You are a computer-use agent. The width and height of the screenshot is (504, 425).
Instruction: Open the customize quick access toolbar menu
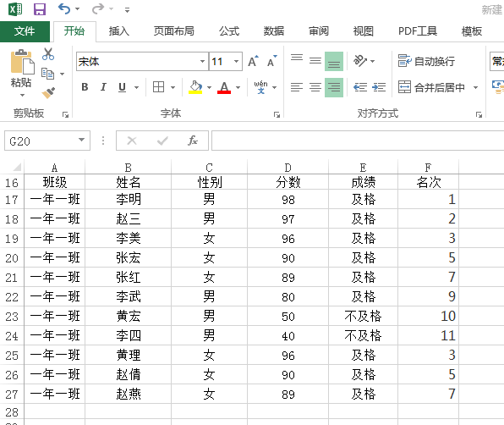[128, 10]
